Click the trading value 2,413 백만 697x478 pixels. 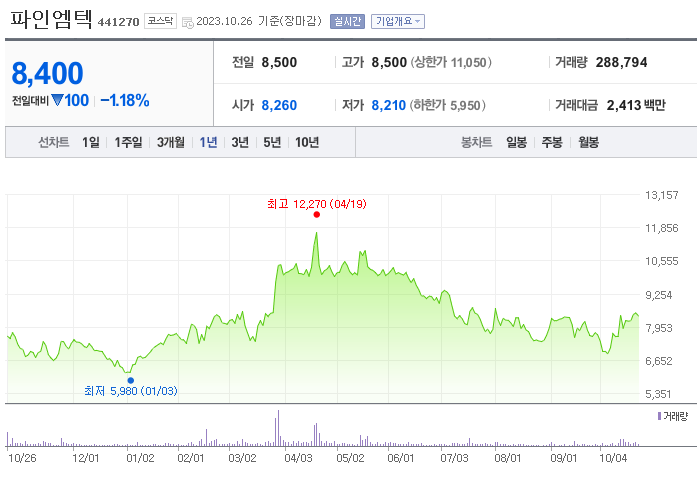[636, 105]
